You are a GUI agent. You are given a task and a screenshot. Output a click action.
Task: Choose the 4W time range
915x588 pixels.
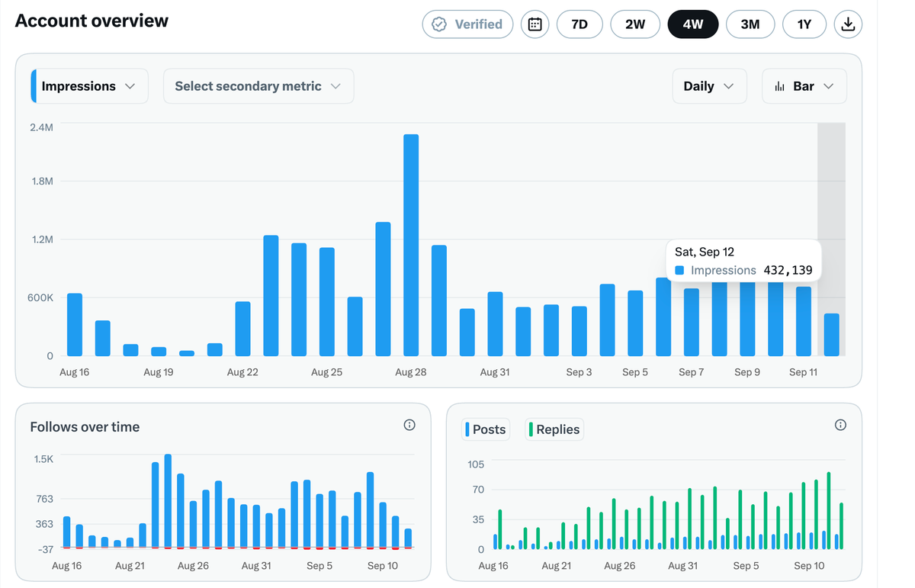click(x=693, y=24)
